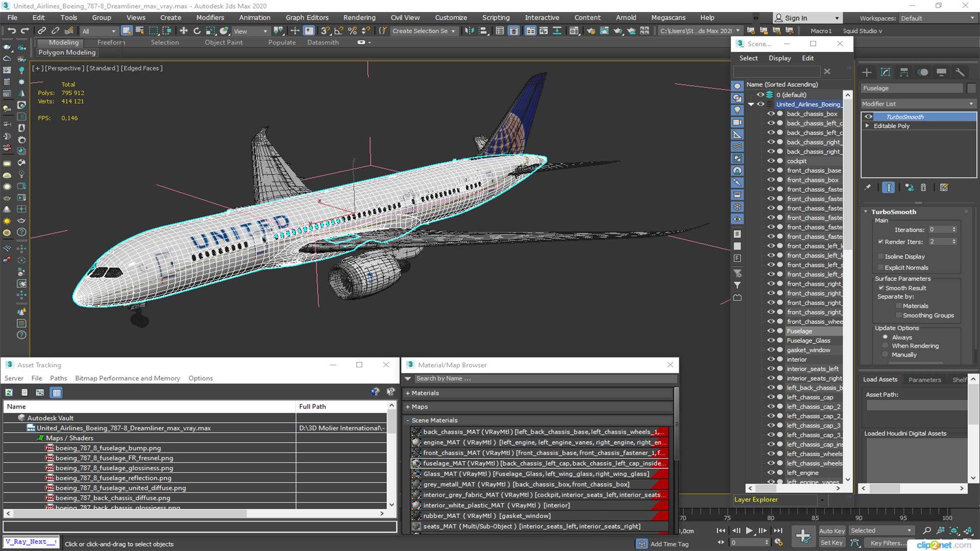Viewport: 980px width, 551px height.
Task: Click Make Unique icon in modifier stack
Action: pos(909,188)
